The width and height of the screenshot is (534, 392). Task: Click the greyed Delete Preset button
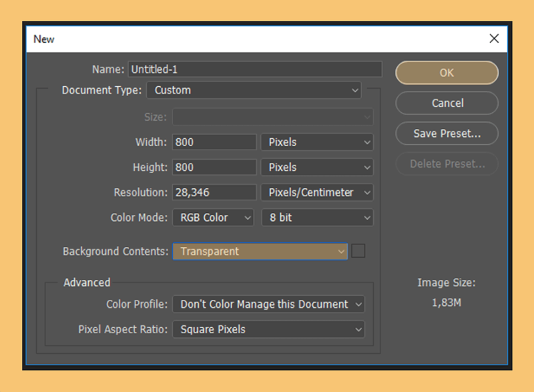(447, 164)
